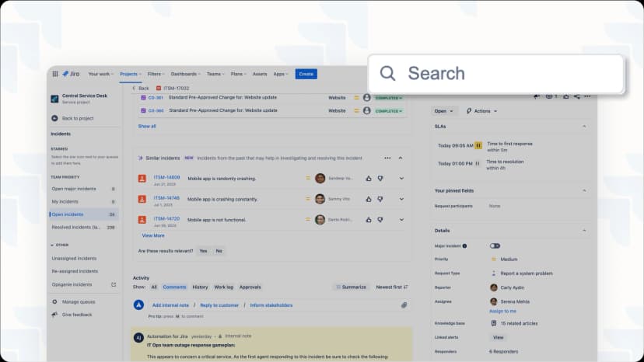Screen dimensions: 644x362
Task: Expand the ITSM-14720 incident row chevron
Action: (x=401, y=220)
